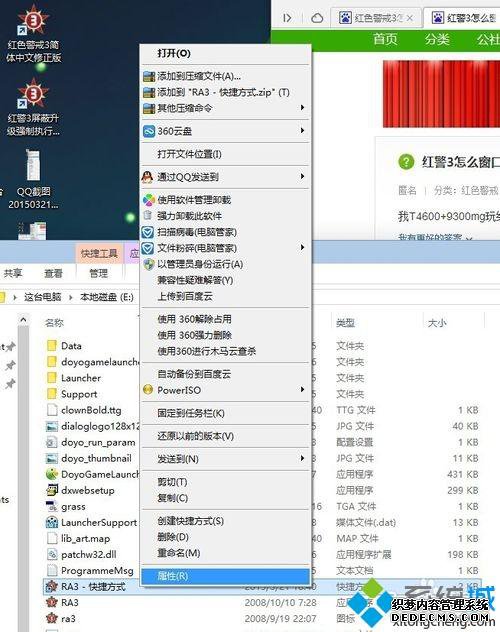Image resolution: width=500 pixels, height=632 pixels.
Task: Choose 上传到百度云 menu entry
Action: pyautogui.click(x=225, y=296)
